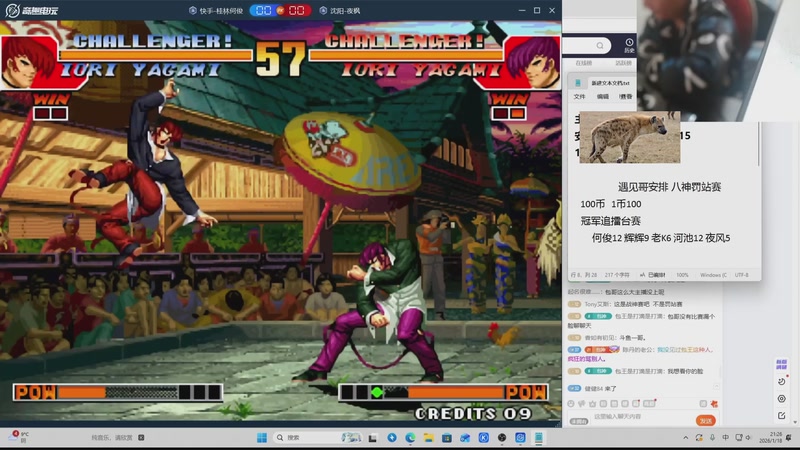Click the Microsoft Store icon in taskbar
The width and height of the screenshot is (800, 450).
coord(447,438)
